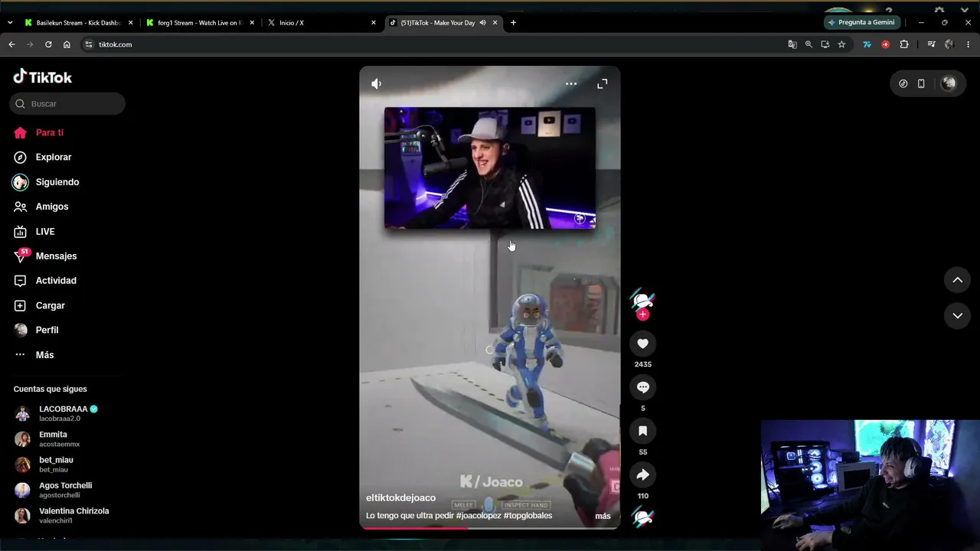Seek using the video progress bar

tap(490, 527)
